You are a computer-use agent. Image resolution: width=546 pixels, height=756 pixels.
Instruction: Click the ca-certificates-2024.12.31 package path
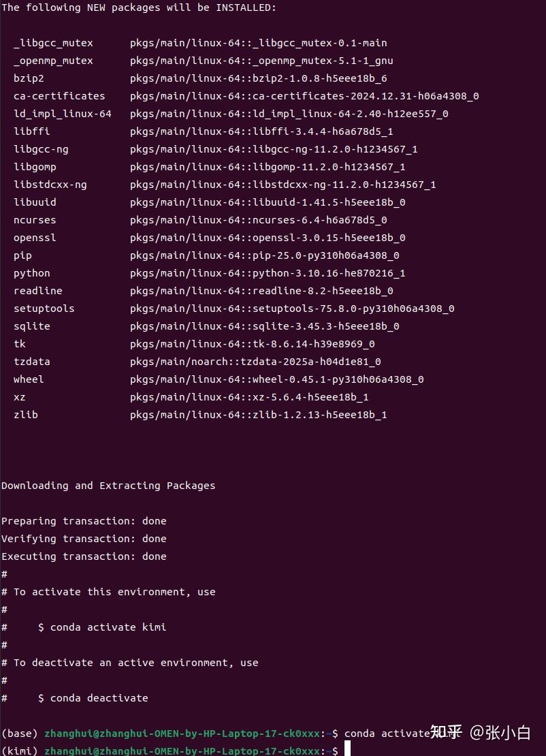tap(304, 96)
